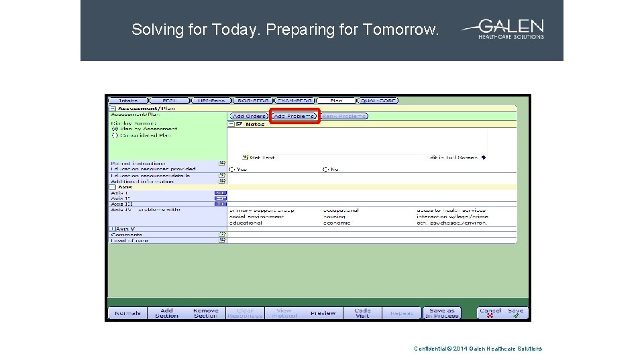Image resolution: width=644 pixels, height=362 pixels.
Task: Select 'interaction w/legal/crime' under Axis IV
Action: click(x=452, y=217)
